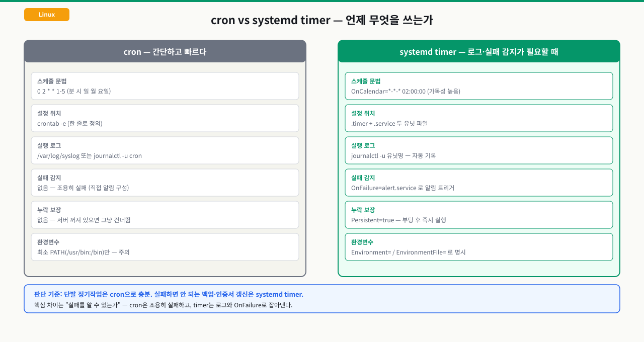Click systemd green label '설정 위치'
This screenshot has height=342, width=644.
363,113
